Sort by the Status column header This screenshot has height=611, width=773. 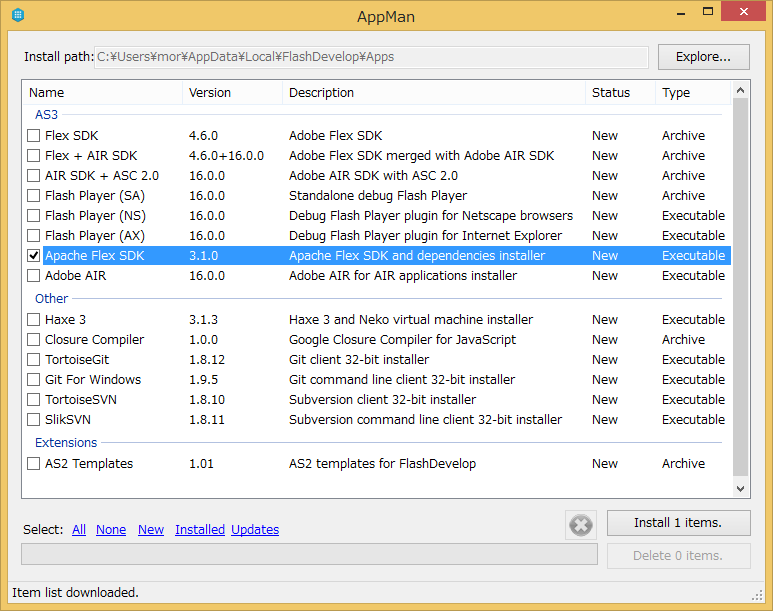pyautogui.click(x=620, y=93)
